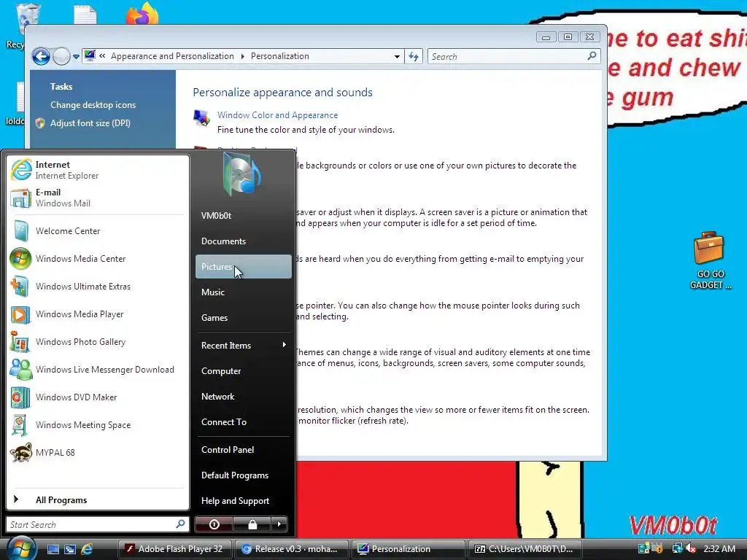Viewport: 747px width, 560px height.
Task: Open Welcome Center icon
Action: (20, 231)
